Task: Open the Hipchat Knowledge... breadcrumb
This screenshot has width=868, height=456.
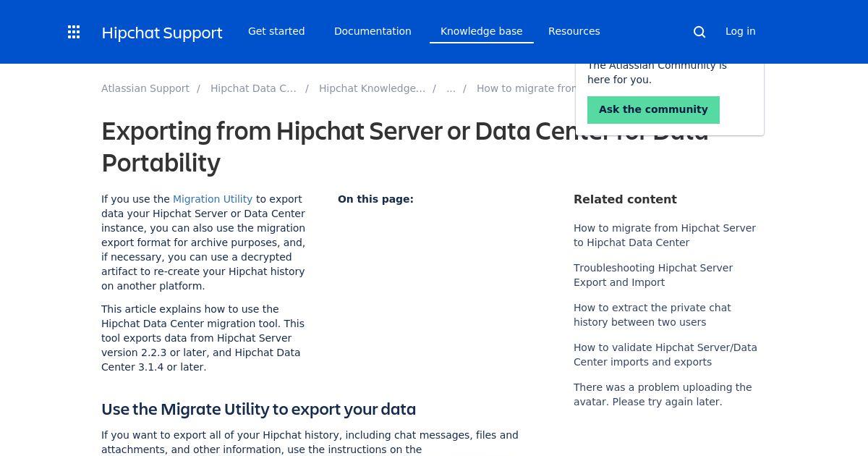Action: 372,88
